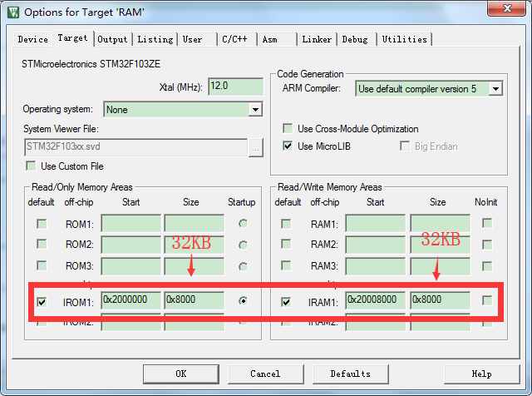Click the RAM2 Start address field
This screenshot has width=532, height=396.
[375, 245]
